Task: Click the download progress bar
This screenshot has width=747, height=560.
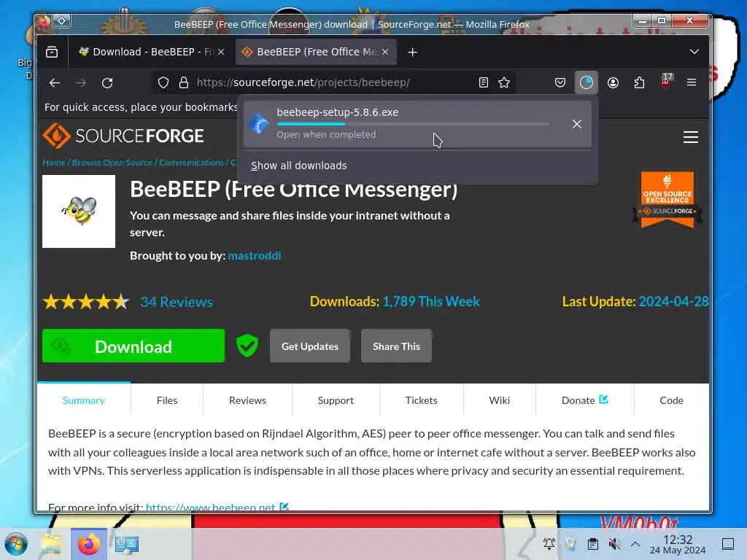Action: [413, 124]
